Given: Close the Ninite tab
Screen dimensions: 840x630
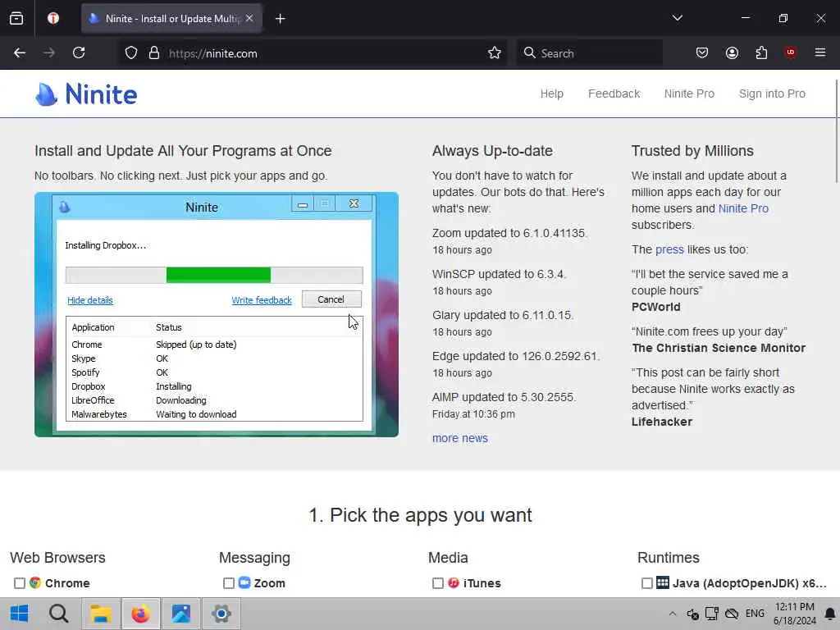Looking at the screenshot, I should click(x=249, y=18).
